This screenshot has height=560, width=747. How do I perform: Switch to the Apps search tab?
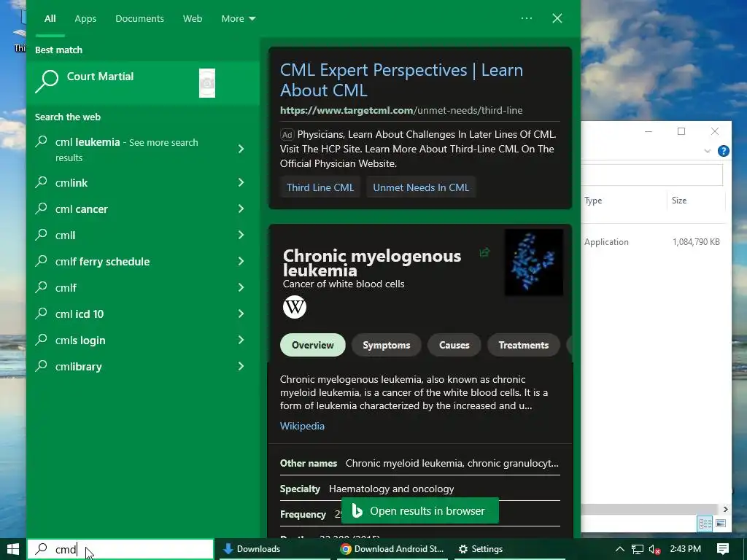[x=85, y=18]
